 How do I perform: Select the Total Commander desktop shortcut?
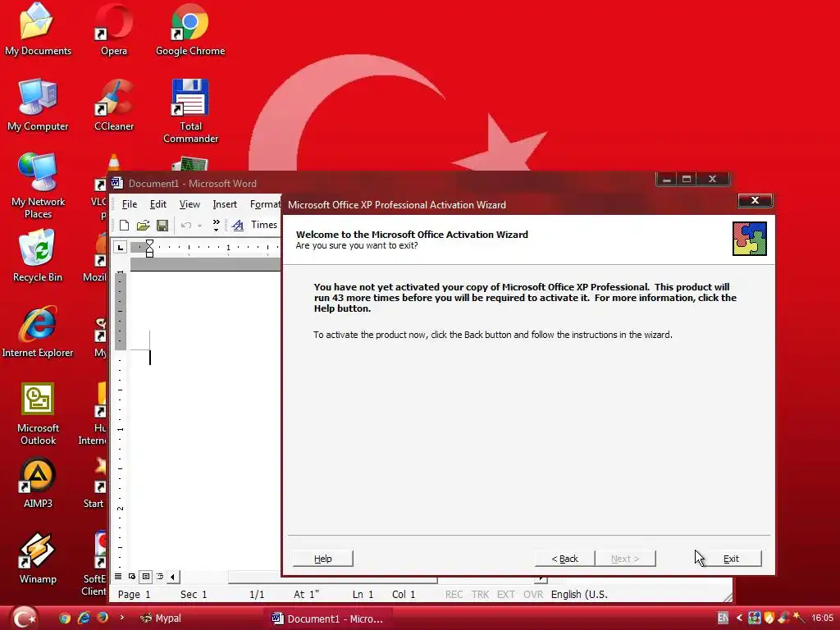pos(190,112)
